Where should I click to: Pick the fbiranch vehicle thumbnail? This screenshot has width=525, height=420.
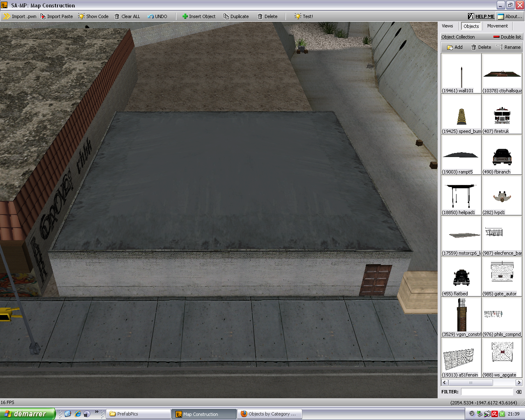pyautogui.click(x=502, y=155)
